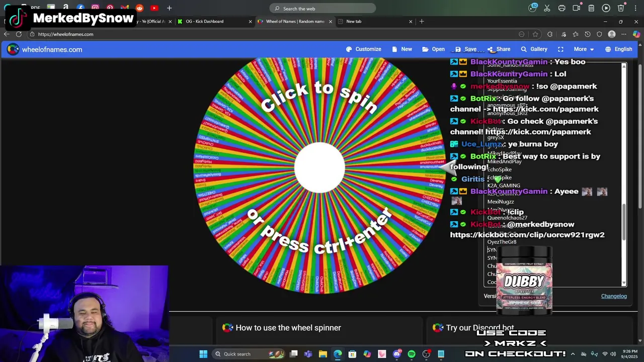Click the Search the web box

tap(323, 9)
